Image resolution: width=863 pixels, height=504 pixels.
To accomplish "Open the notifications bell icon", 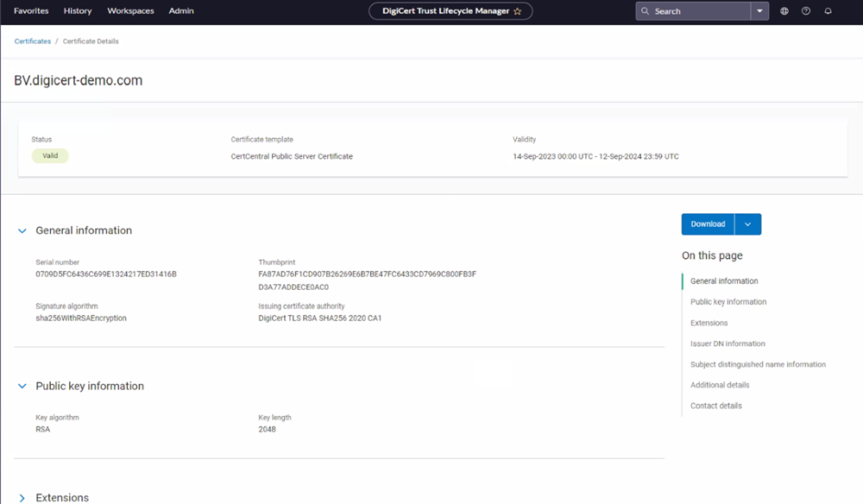I will click(x=828, y=11).
